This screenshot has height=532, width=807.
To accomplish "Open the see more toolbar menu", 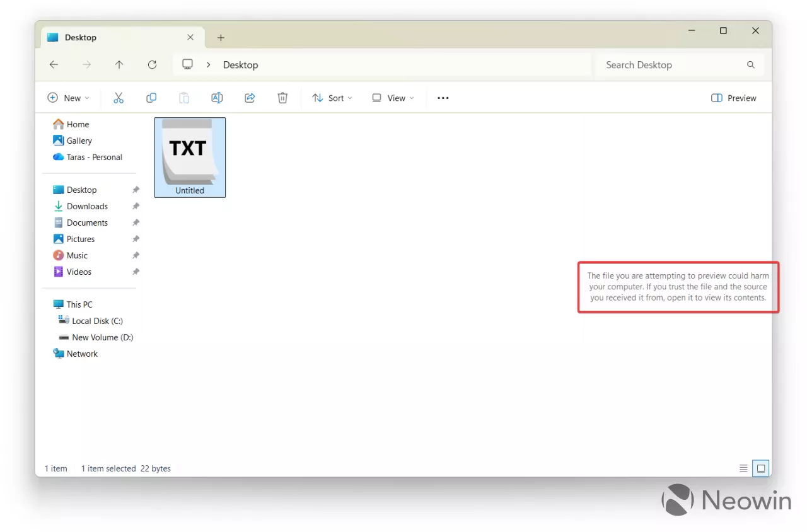I will coord(443,98).
